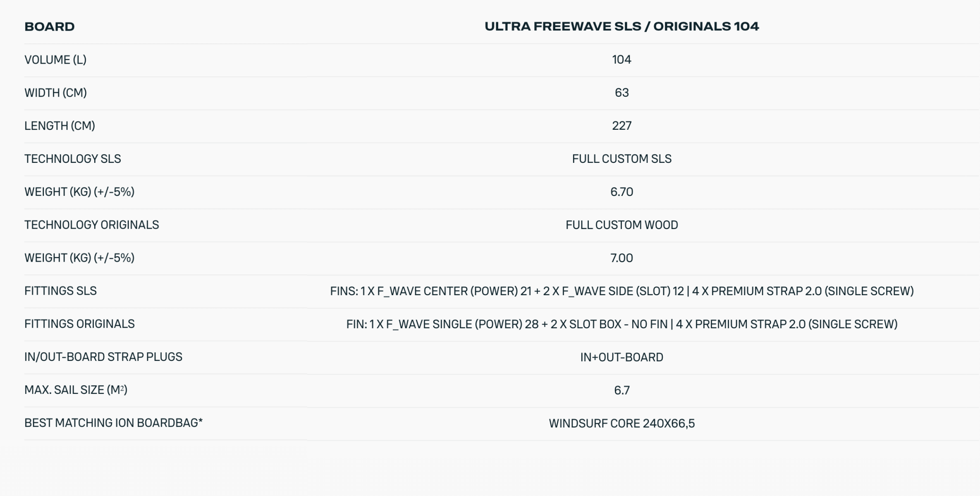Click the BOARD column header
This screenshot has width=980, height=496.
tap(50, 27)
